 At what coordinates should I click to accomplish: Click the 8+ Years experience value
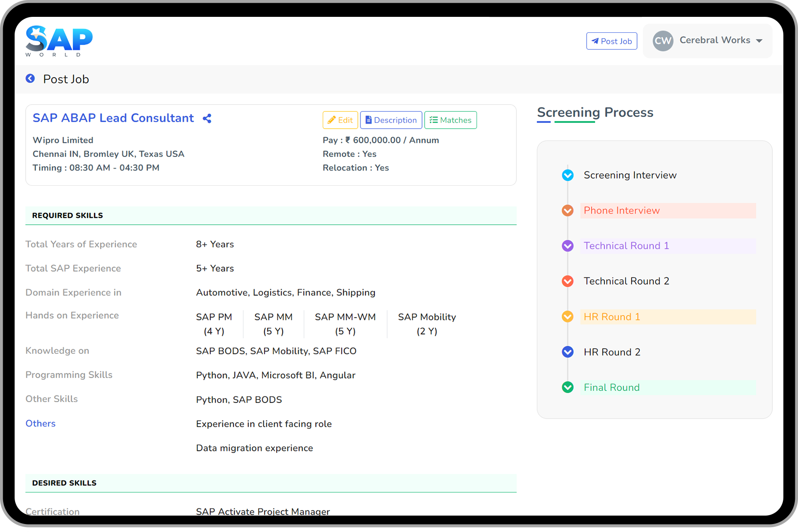215,244
